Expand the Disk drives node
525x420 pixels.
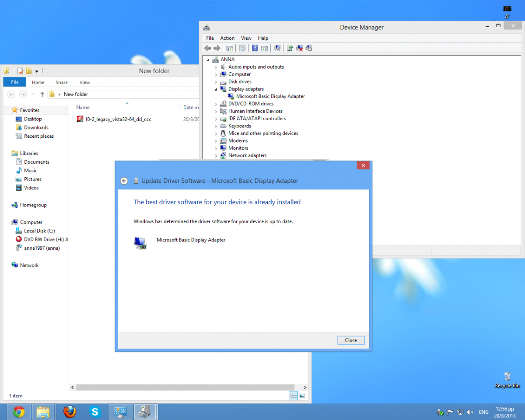pyautogui.click(x=216, y=82)
